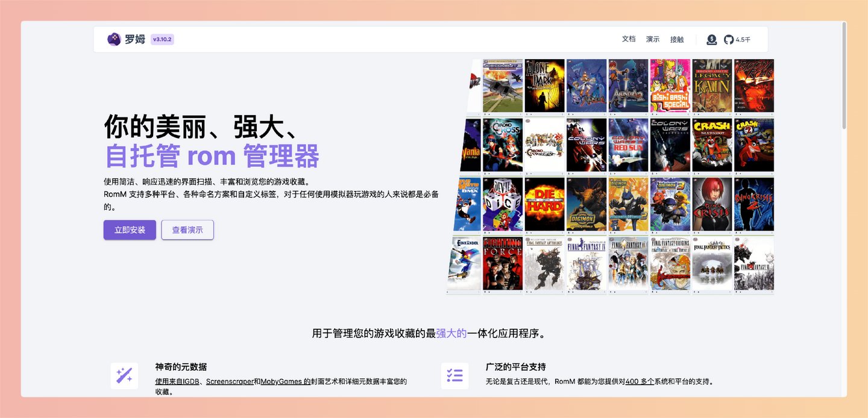Click the magic wand icon beside 神奇的元数据
The image size is (868, 418).
[124, 375]
